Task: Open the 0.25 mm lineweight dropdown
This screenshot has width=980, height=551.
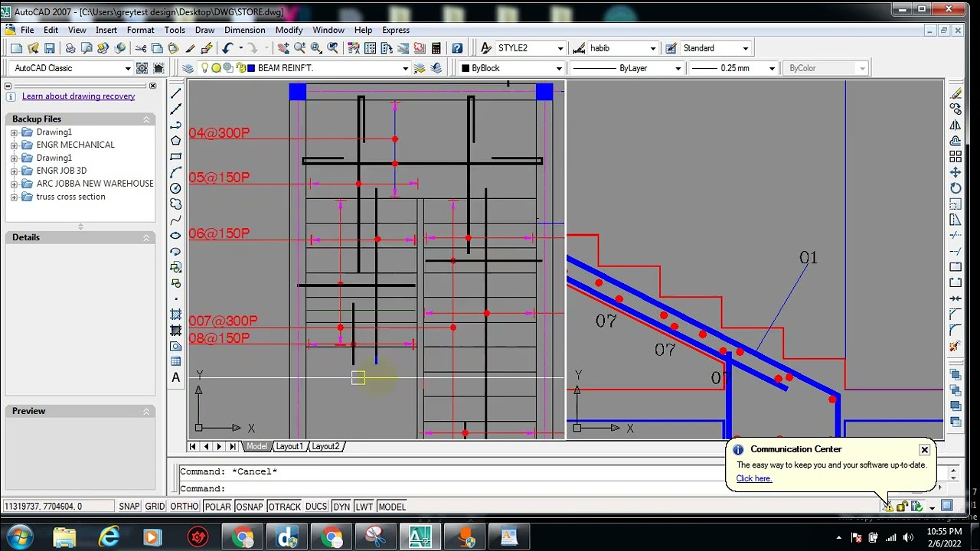Action: pyautogui.click(x=771, y=68)
